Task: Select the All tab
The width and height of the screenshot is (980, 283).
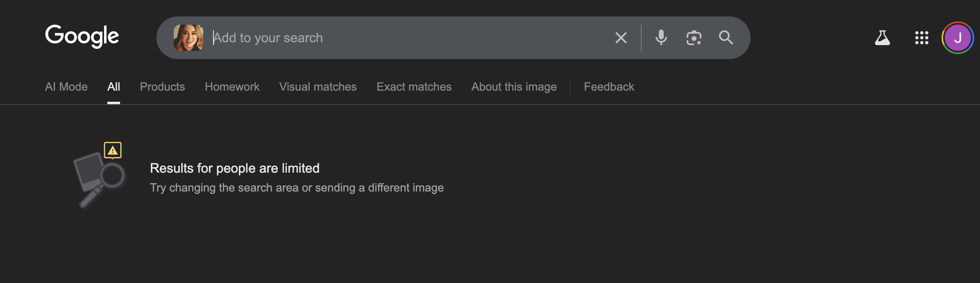Action: pos(113,87)
